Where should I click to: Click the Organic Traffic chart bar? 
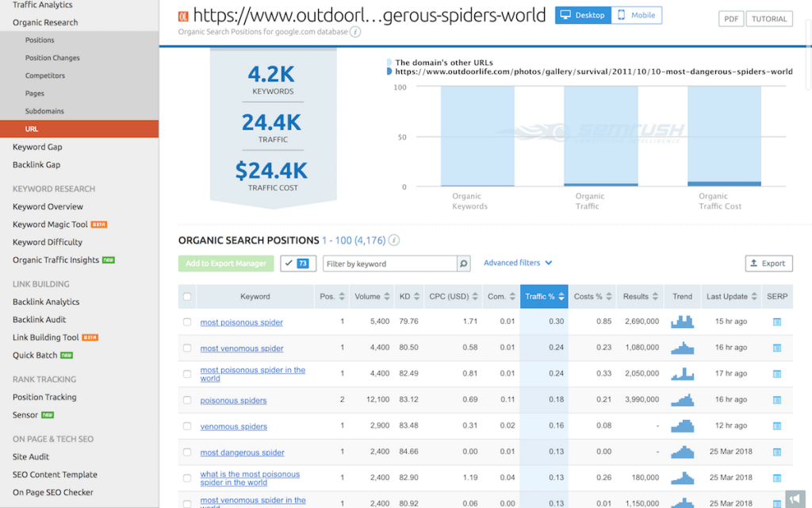(x=601, y=136)
